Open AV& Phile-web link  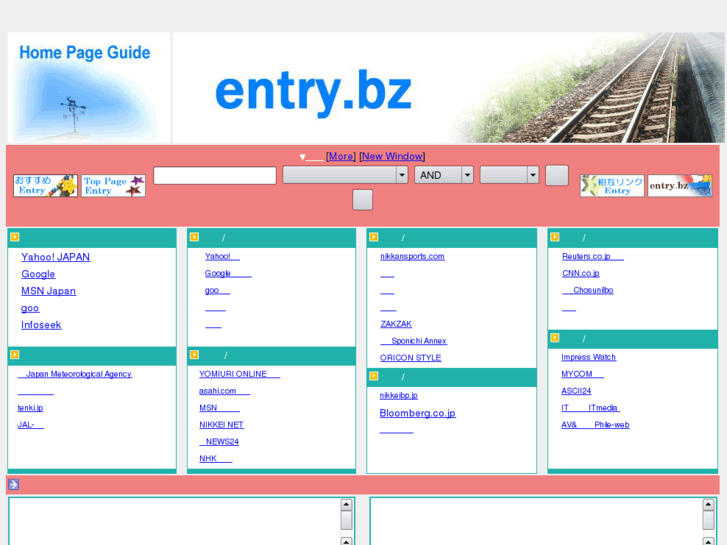coord(595,424)
